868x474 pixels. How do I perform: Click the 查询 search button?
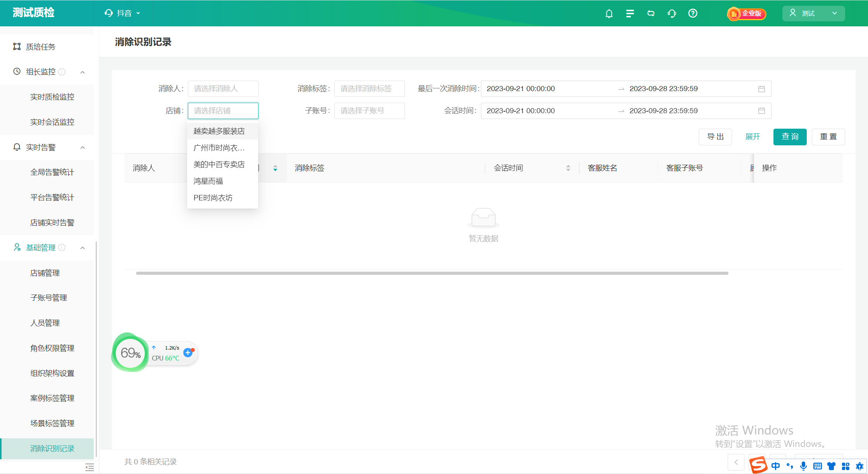790,137
